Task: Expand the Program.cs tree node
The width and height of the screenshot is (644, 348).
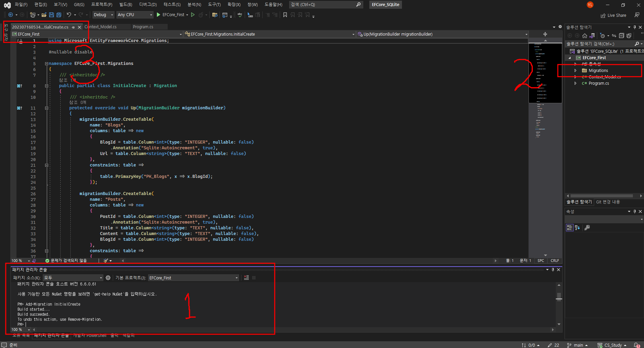Action: pyautogui.click(x=575, y=83)
